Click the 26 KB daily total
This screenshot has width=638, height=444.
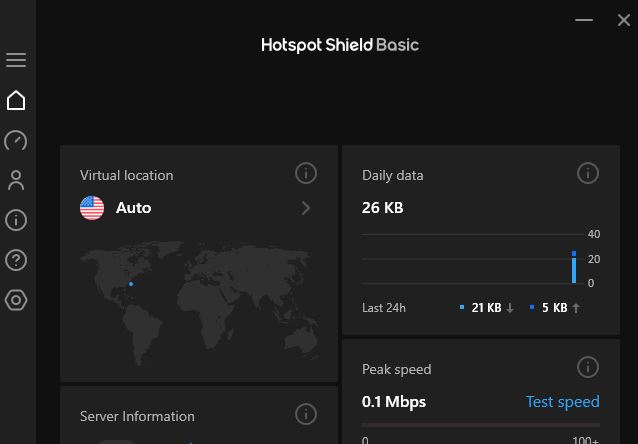coord(382,208)
